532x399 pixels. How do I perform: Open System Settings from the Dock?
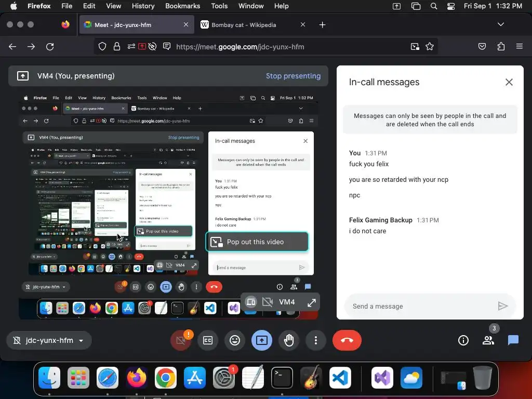coord(224,377)
